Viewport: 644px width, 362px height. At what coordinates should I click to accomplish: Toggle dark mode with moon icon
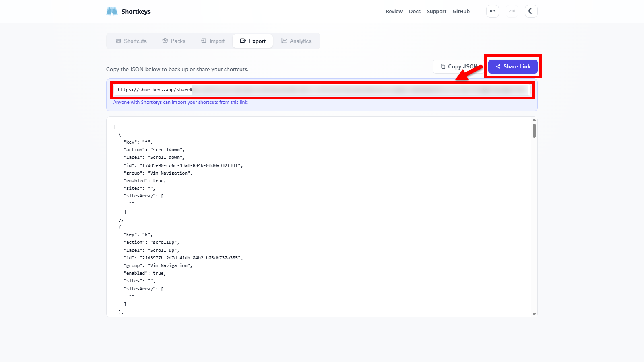pyautogui.click(x=531, y=11)
